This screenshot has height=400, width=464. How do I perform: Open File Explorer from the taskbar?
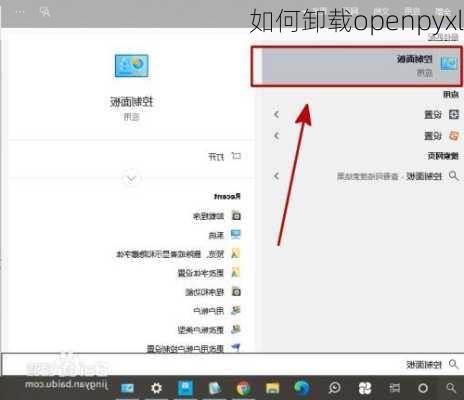272,388
